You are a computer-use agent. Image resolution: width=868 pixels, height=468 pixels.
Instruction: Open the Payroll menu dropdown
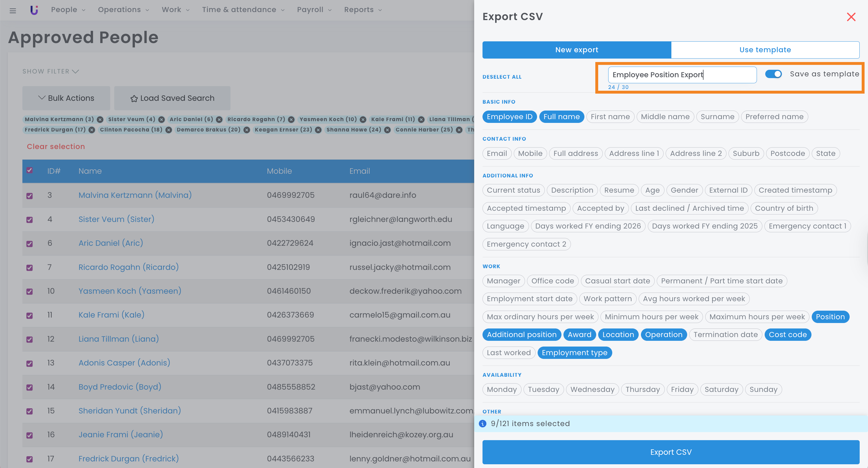click(x=314, y=10)
